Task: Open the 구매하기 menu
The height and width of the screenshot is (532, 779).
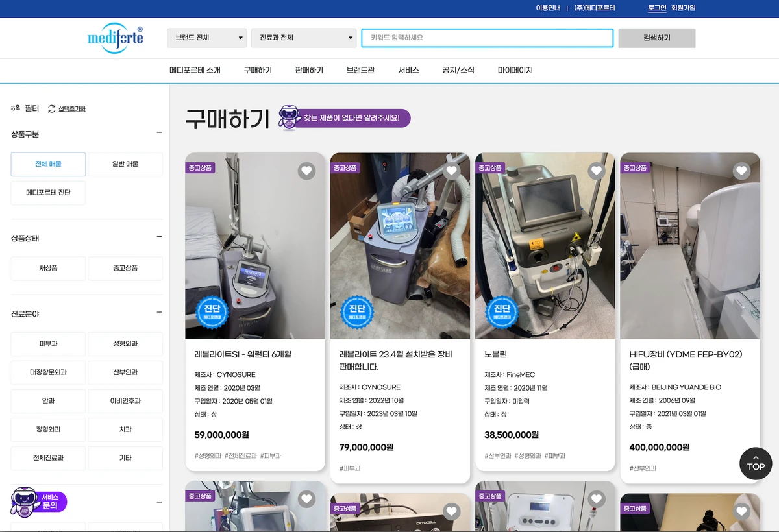Action: pos(258,70)
